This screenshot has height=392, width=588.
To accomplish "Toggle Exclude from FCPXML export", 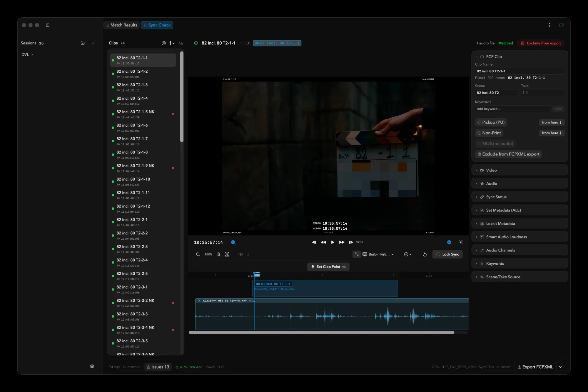I will [x=508, y=154].
